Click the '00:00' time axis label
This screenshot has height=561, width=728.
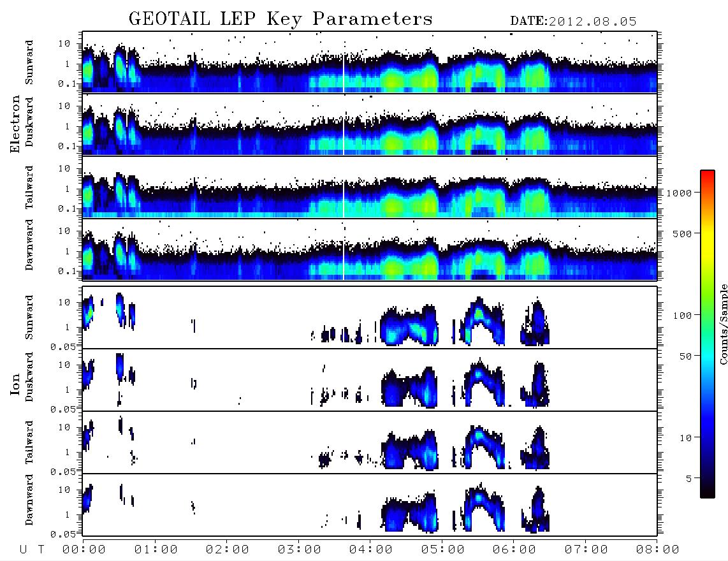coord(84,550)
